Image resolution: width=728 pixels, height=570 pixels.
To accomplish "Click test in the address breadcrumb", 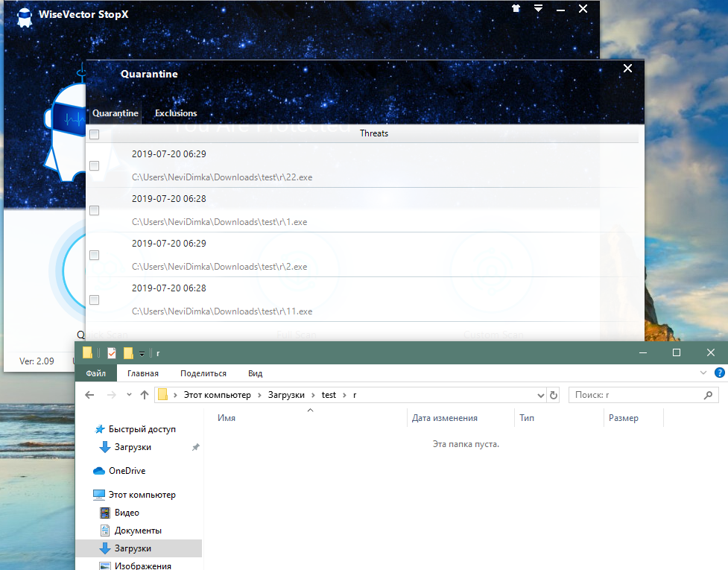I will pos(329,395).
